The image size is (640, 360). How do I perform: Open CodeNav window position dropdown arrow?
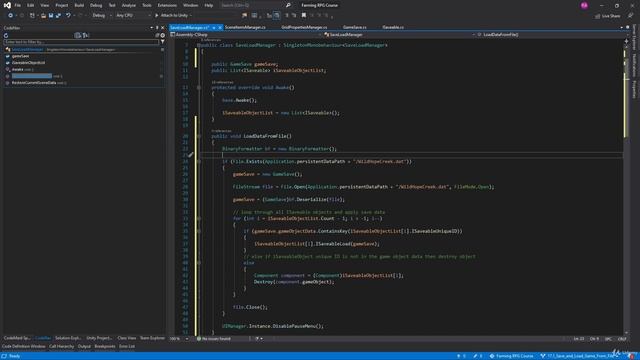152,28
